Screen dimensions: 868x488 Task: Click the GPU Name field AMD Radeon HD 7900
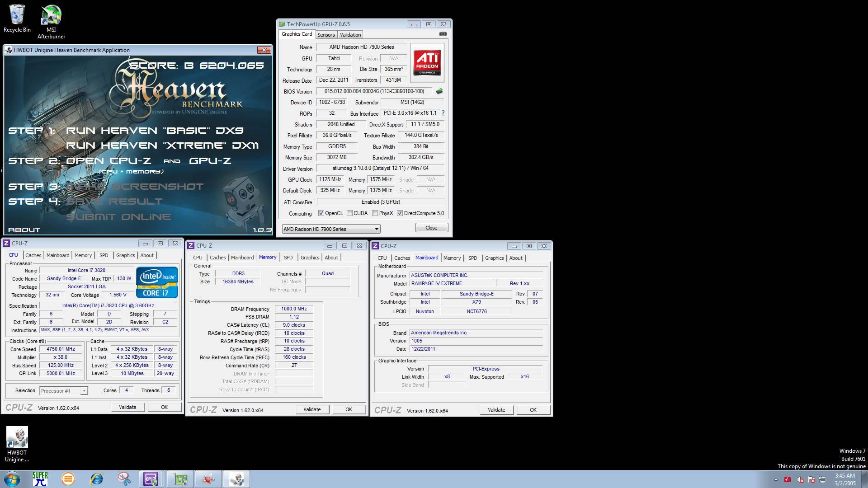click(x=361, y=47)
